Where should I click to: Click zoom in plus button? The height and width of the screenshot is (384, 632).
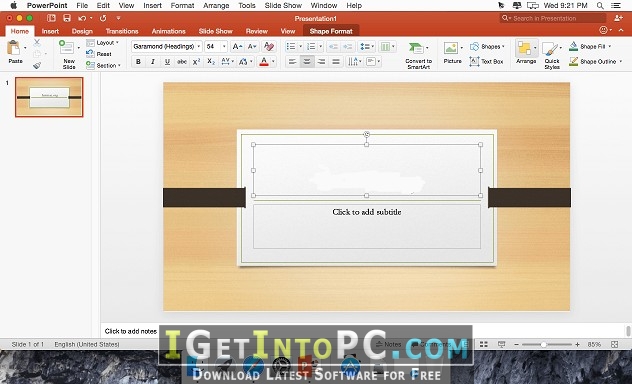pos(577,345)
